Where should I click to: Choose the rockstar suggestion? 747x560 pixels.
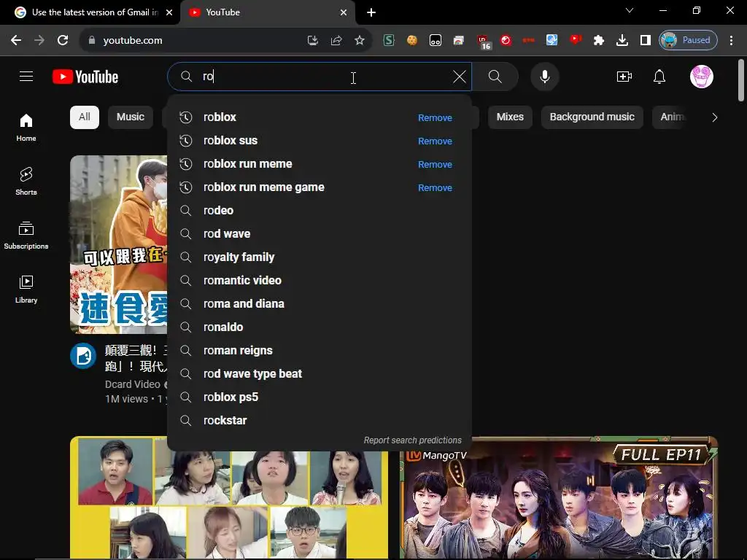pyautogui.click(x=320, y=421)
